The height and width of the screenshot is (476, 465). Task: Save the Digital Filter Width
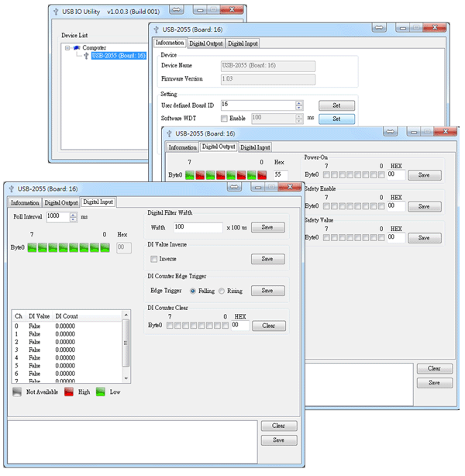(267, 227)
